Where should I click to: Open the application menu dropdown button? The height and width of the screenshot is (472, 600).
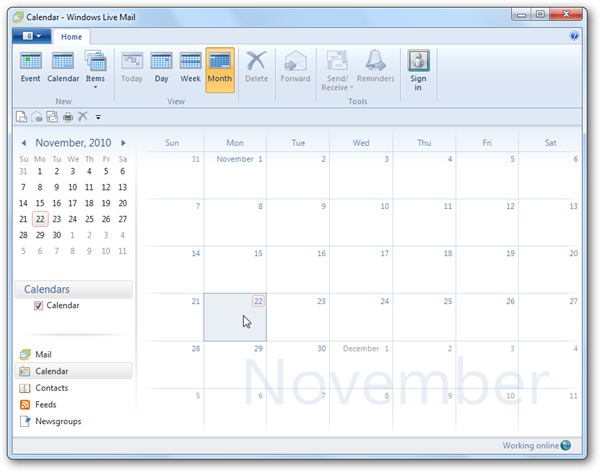pos(31,35)
